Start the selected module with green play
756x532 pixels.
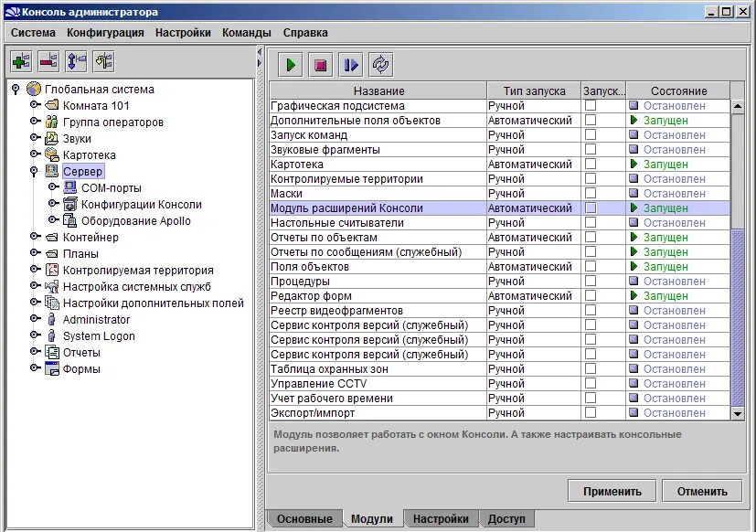(291, 65)
